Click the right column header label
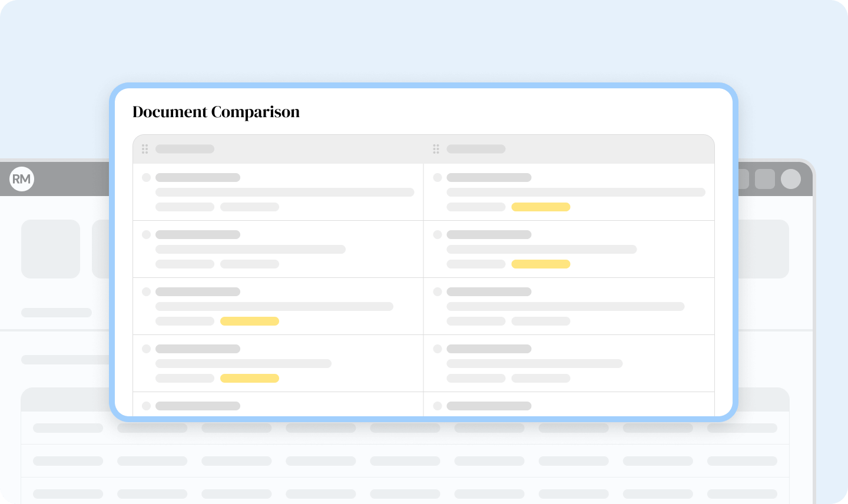 click(476, 149)
